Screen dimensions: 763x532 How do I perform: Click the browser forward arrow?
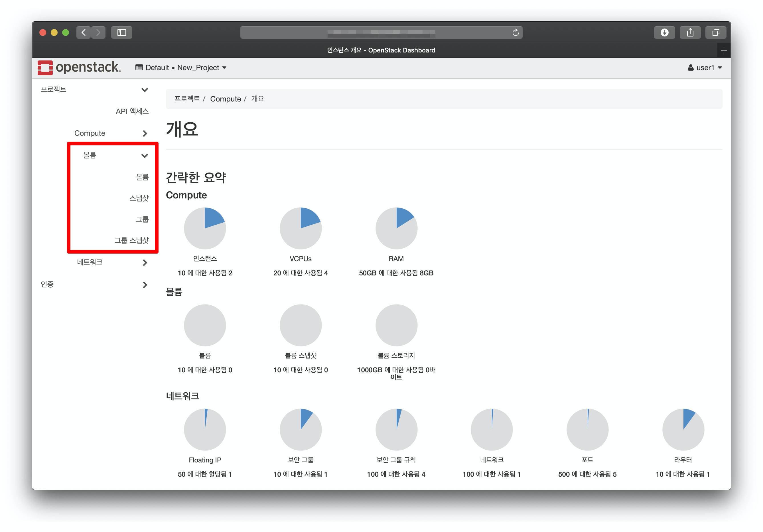coord(98,32)
